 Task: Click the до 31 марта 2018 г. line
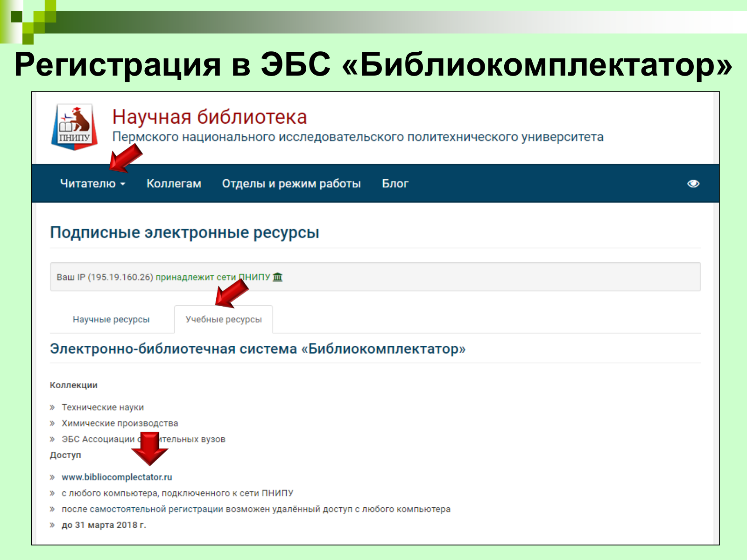(104, 525)
